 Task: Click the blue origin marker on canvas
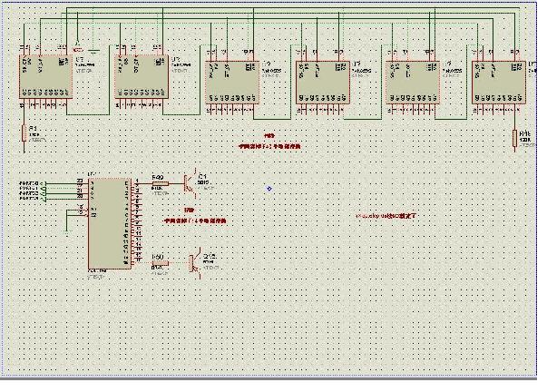click(269, 189)
